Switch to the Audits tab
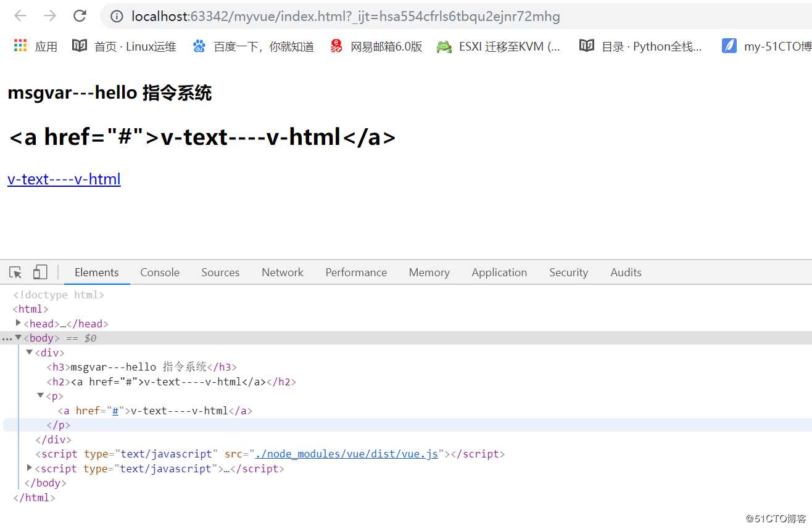This screenshot has width=812, height=529. point(626,273)
